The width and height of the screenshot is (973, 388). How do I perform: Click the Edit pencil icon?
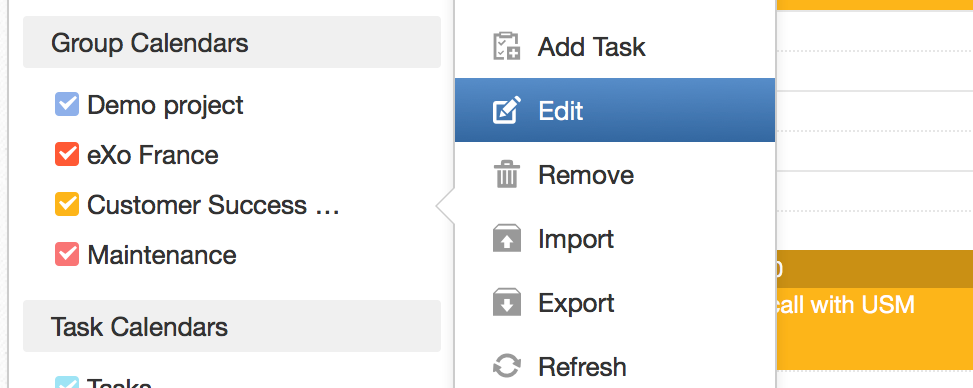[x=506, y=111]
